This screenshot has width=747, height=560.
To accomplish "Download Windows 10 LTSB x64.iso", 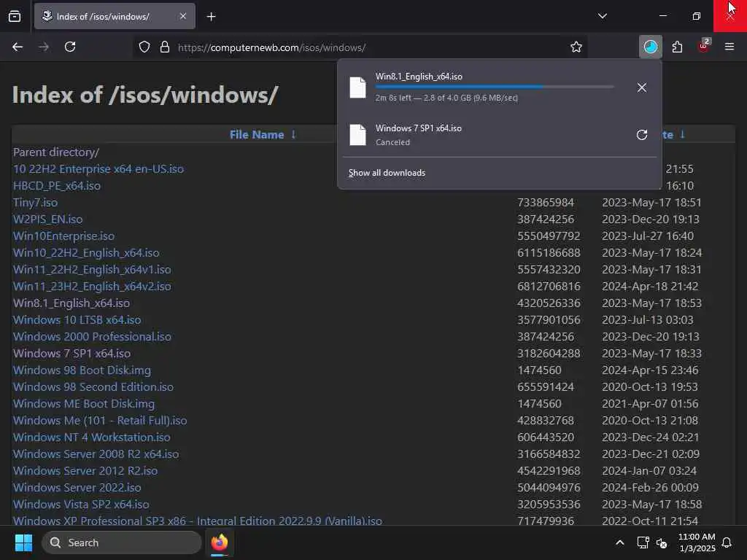I will point(77,320).
